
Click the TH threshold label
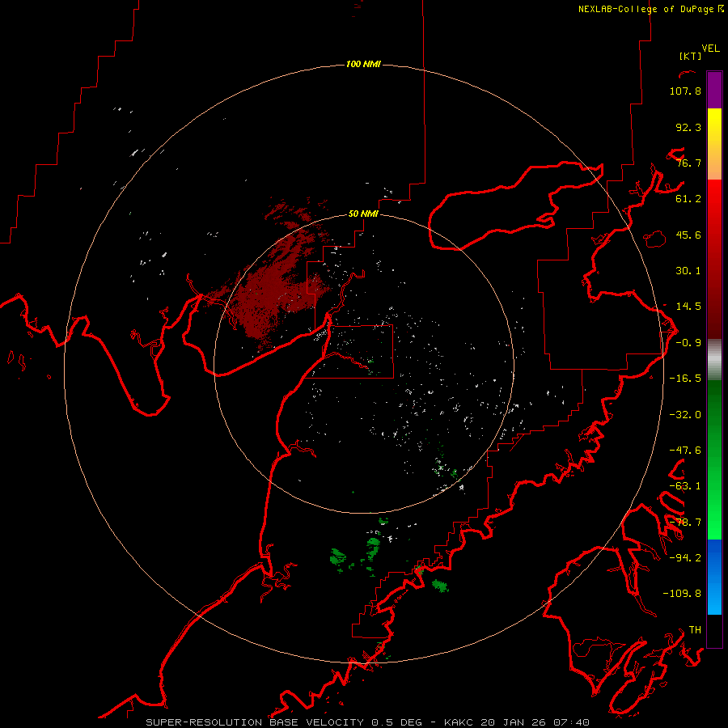point(695,630)
